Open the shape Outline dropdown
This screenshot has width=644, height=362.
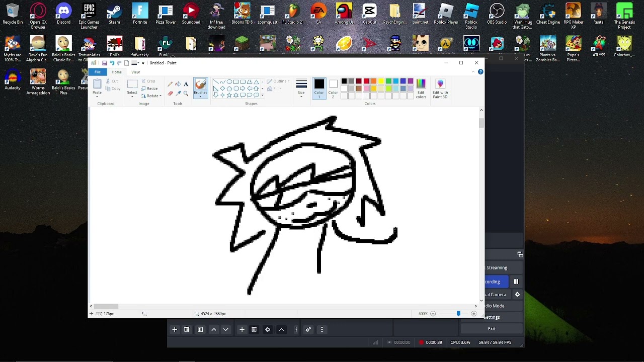pyautogui.click(x=278, y=81)
